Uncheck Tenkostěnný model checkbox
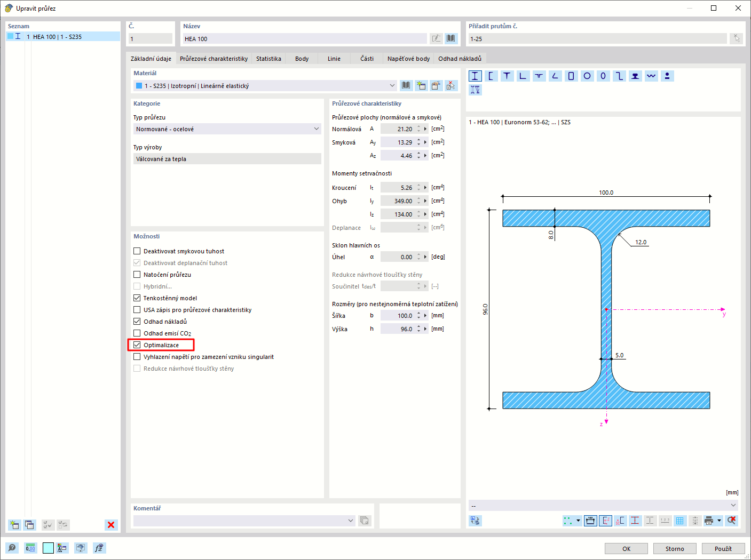This screenshot has height=560, width=751. tap(137, 298)
